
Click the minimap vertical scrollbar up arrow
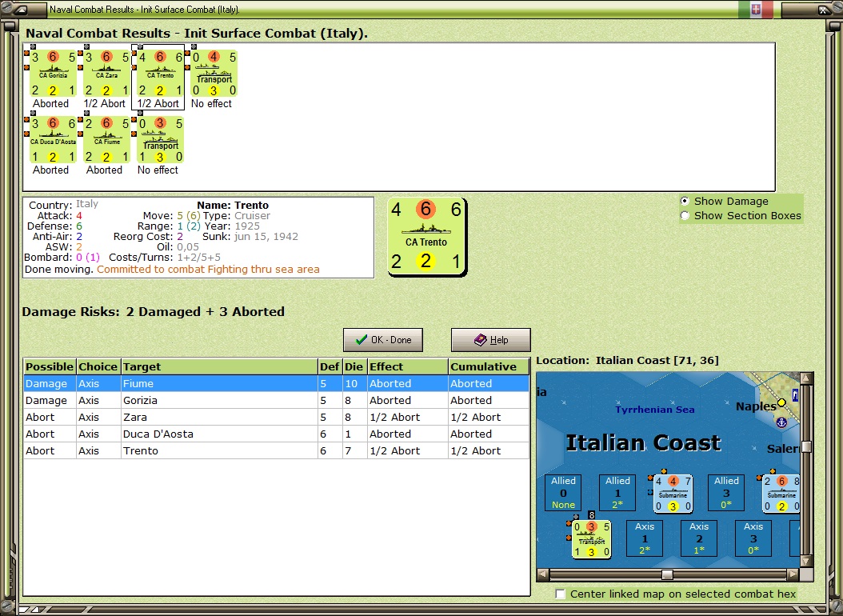pos(806,378)
